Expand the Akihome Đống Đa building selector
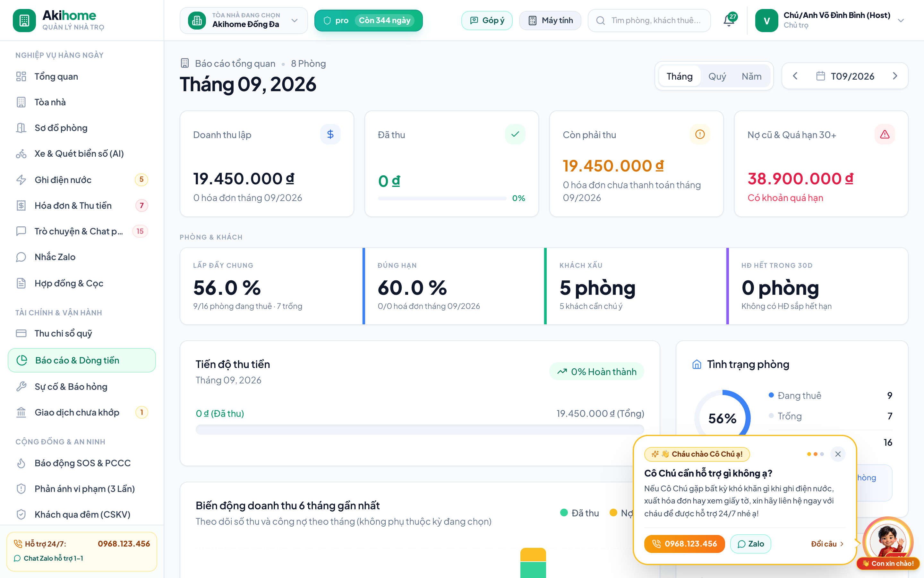Screen dimensions: 924x578 pos(244,20)
